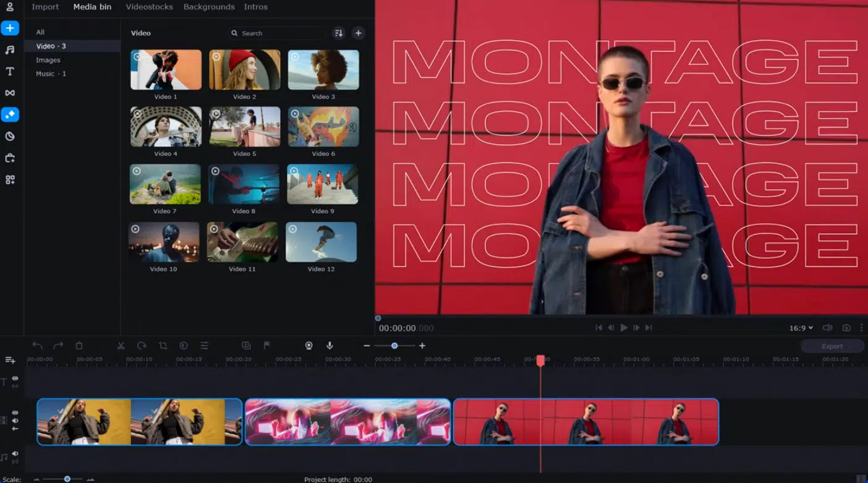
Task: Start a webcam recording
Action: click(308, 346)
